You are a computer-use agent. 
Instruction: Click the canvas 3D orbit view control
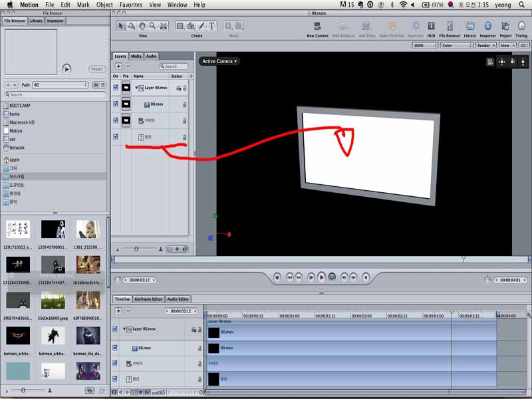pos(512,62)
